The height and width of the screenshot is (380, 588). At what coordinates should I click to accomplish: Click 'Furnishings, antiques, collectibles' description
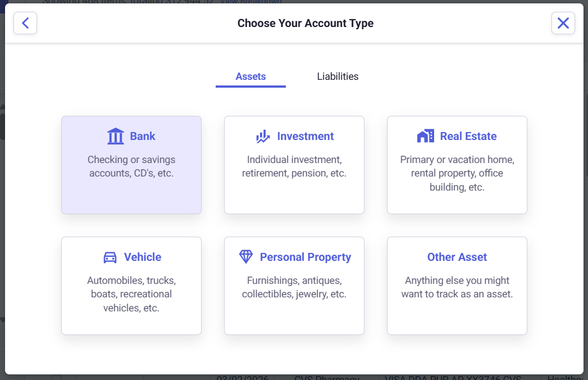click(x=294, y=287)
